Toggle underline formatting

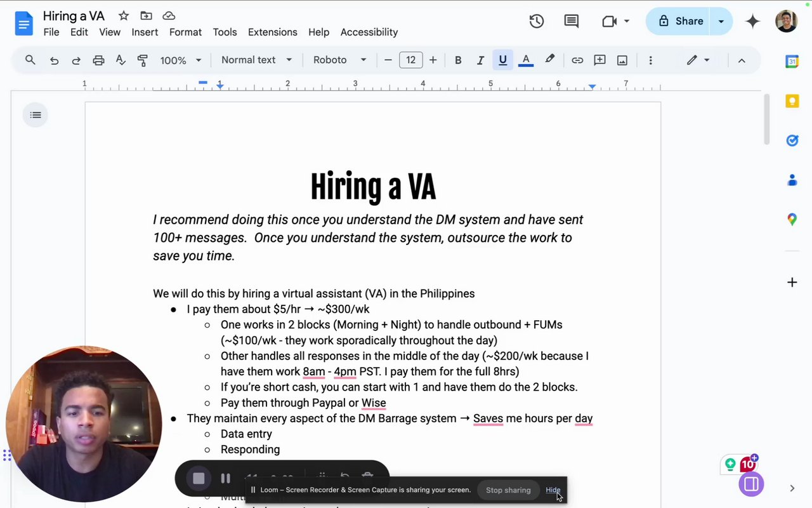coord(502,60)
